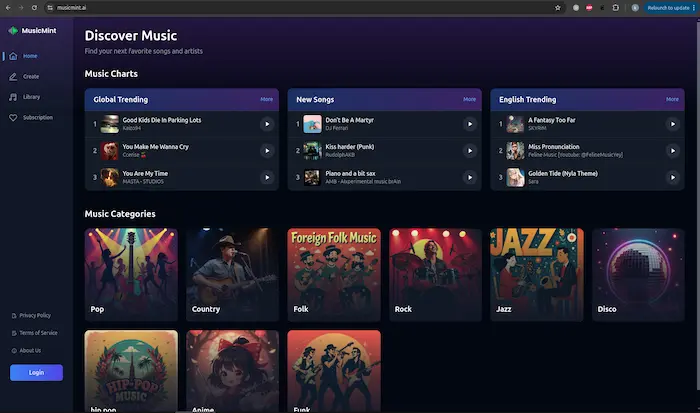The image size is (700, 413).
Task: Click the Relaunch to update button
Action: pyautogui.click(x=668, y=7)
